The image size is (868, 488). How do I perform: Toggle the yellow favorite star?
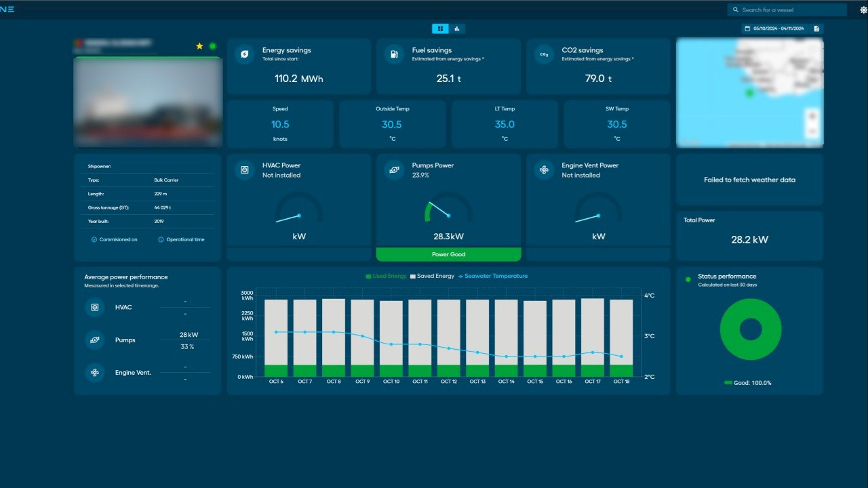[199, 46]
